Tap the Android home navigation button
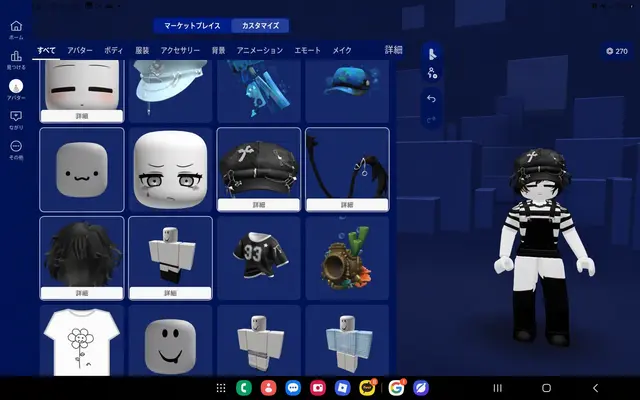This screenshot has height=400, width=640. [x=546, y=388]
